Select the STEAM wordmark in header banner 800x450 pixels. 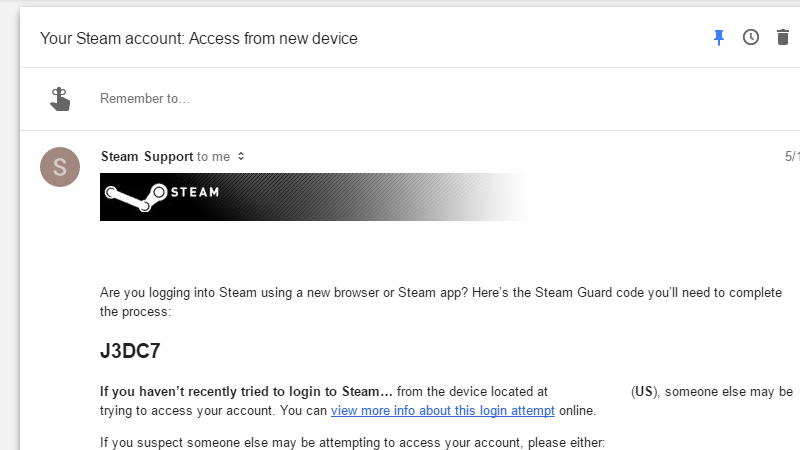[195, 192]
